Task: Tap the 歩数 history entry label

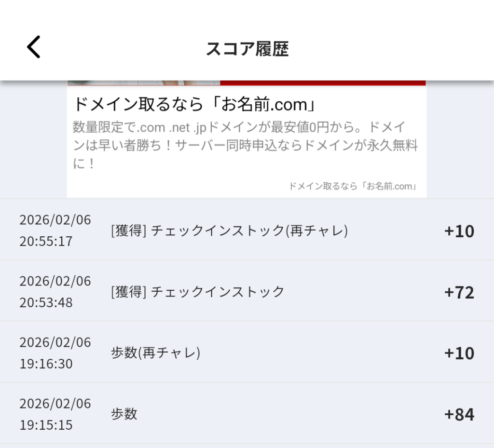Action: coord(124,414)
